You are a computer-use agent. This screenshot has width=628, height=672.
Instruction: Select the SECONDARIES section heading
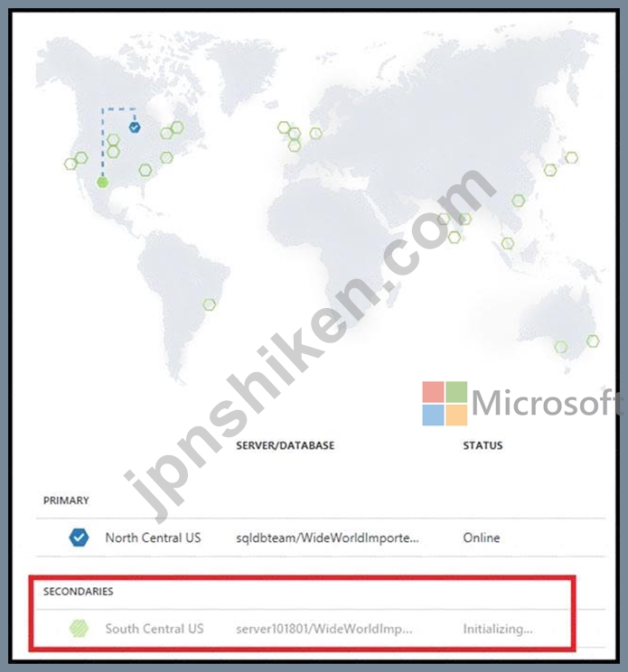79,592
